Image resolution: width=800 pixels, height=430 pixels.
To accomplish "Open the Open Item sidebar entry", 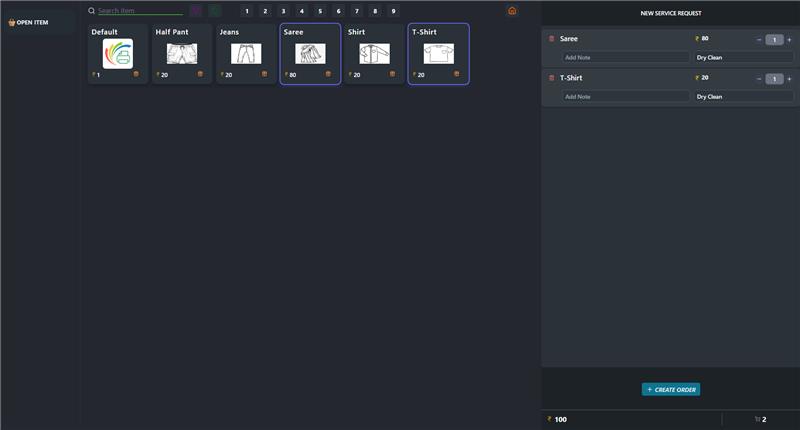I will 30,22.
